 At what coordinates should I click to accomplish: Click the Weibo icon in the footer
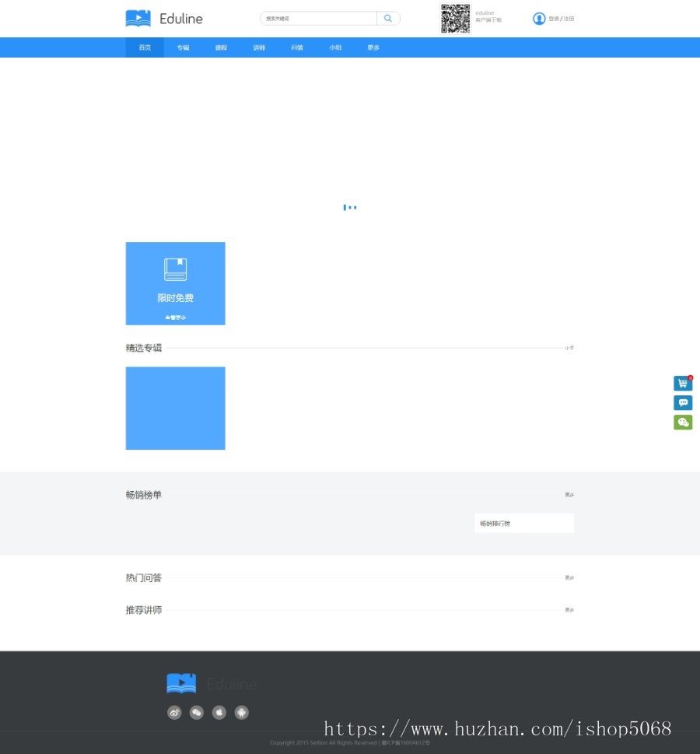174,712
